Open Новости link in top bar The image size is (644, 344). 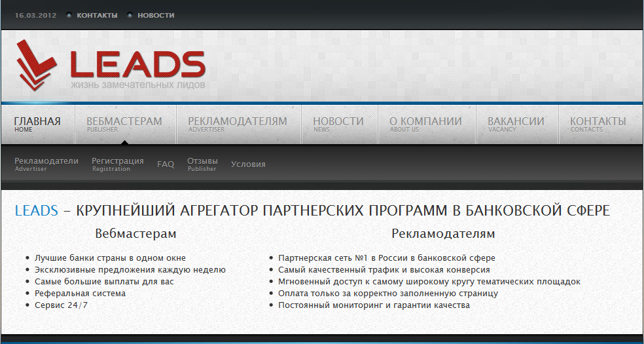coord(156,15)
